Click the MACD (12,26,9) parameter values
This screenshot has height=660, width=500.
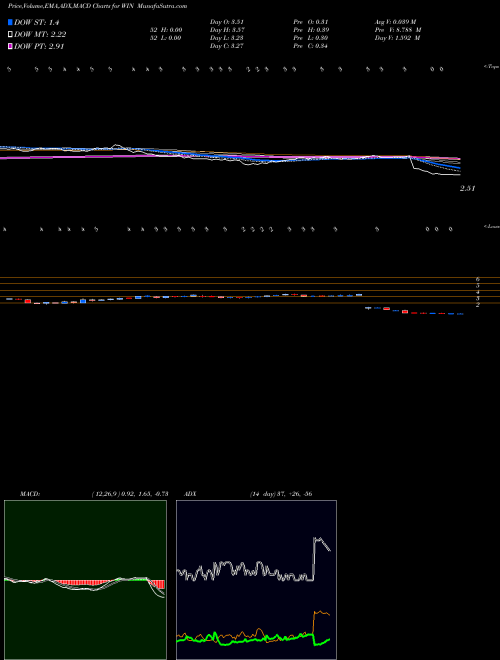[130, 494]
